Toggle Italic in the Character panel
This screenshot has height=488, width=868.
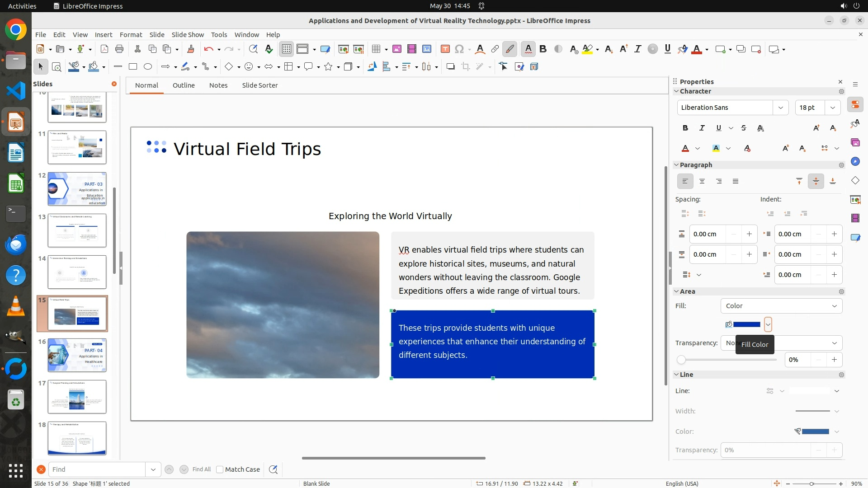[x=702, y=128]
